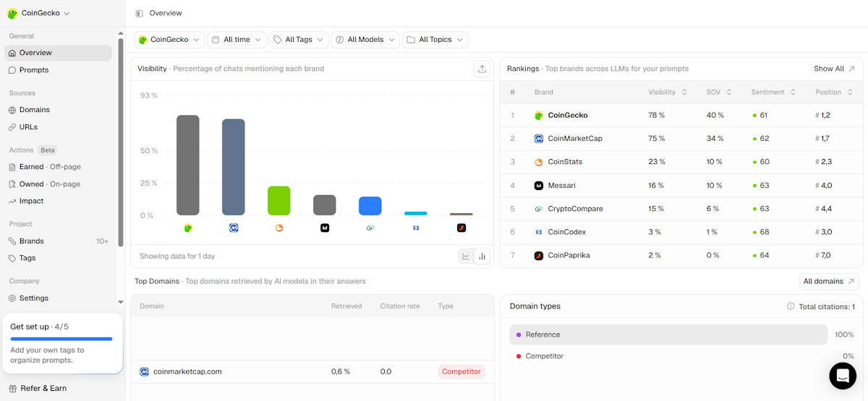Image resolution: width=868 pixels, height=401 pixels.
Task: Click the Competitor type badge
Action: pos(461,371)
